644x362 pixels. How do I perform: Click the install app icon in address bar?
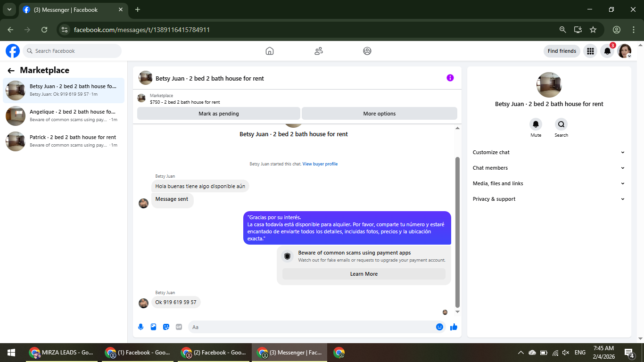point(578,30)
